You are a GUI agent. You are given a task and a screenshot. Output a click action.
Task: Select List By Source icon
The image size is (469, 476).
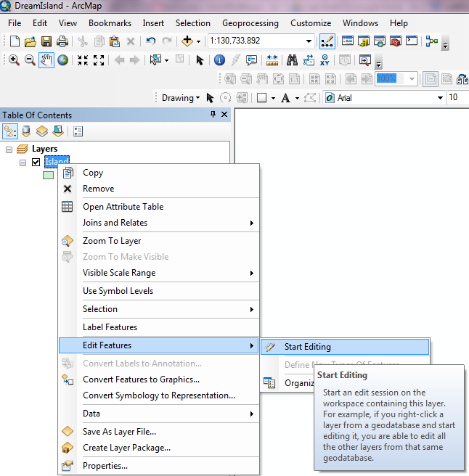[x=26, y=131]
